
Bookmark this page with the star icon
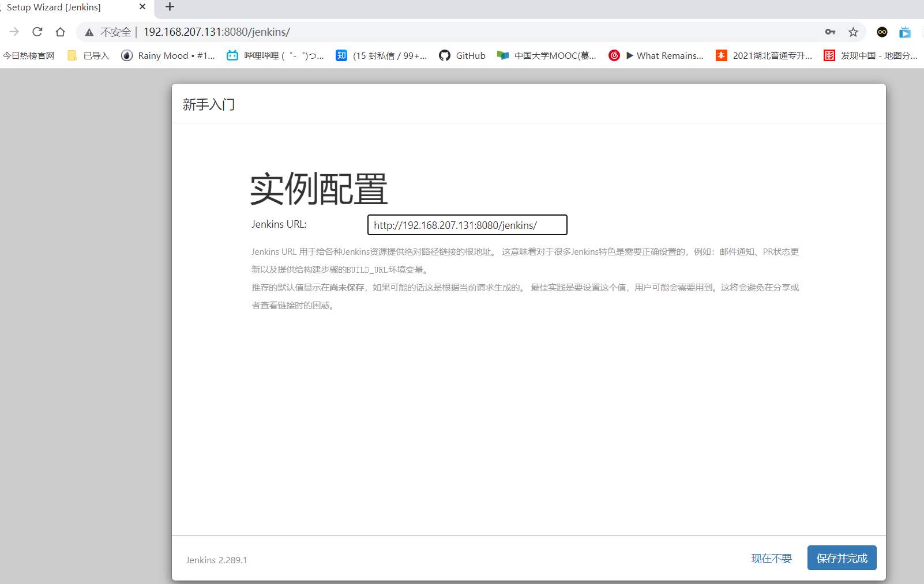(853, 32)
